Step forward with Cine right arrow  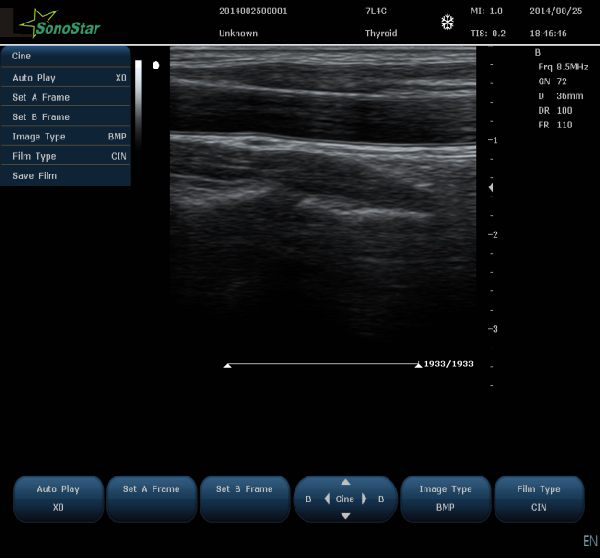(364, 499)
